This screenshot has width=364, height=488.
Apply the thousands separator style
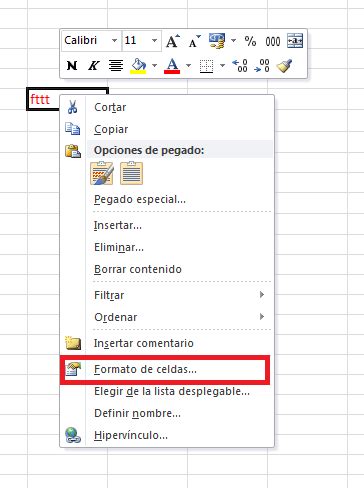click(273, 41)
